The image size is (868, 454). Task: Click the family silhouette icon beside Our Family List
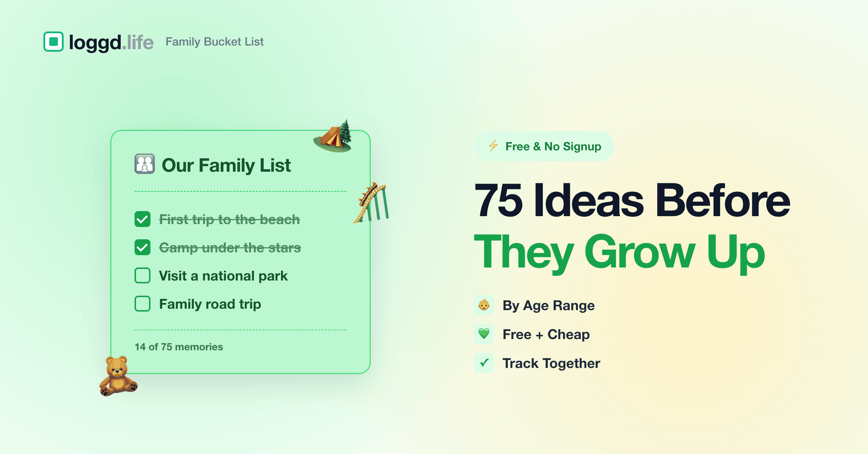145,164
